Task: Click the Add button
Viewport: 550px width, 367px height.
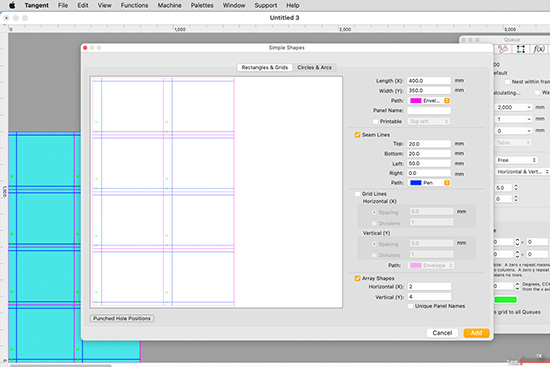Action: (476, 333)
